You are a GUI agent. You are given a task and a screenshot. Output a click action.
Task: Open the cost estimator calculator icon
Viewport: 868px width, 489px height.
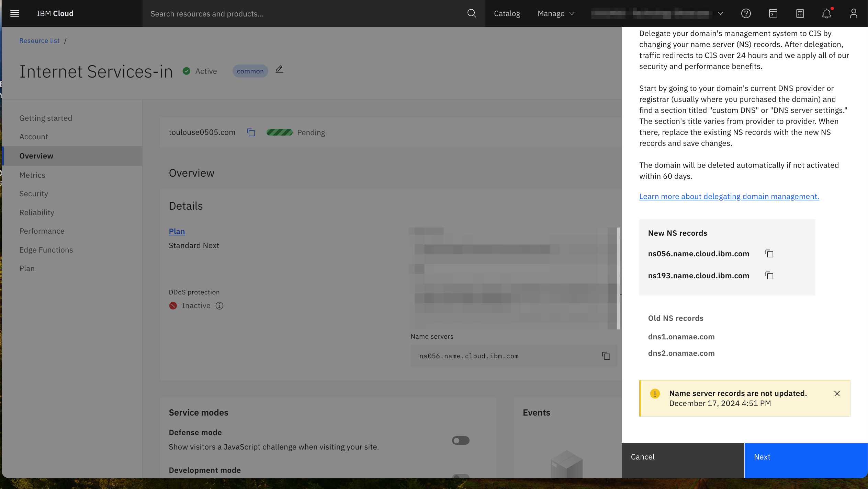pyautogui.click(x=800, y=13)
